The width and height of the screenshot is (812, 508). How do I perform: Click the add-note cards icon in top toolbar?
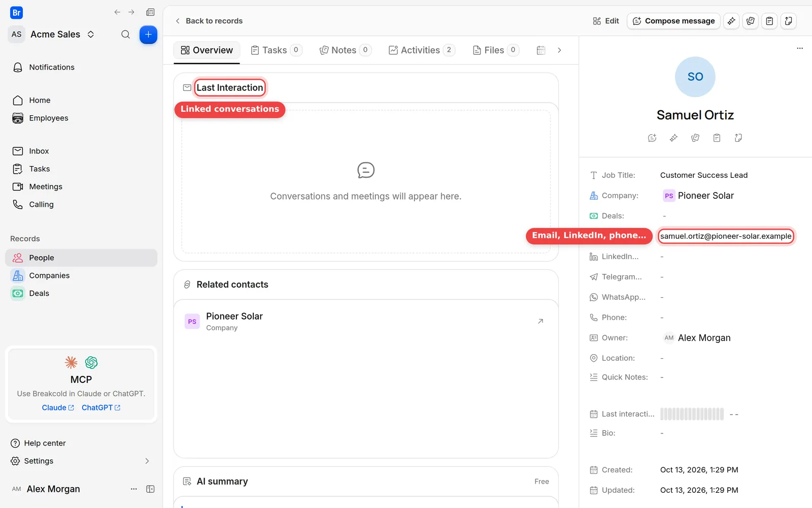pos(751,21)
